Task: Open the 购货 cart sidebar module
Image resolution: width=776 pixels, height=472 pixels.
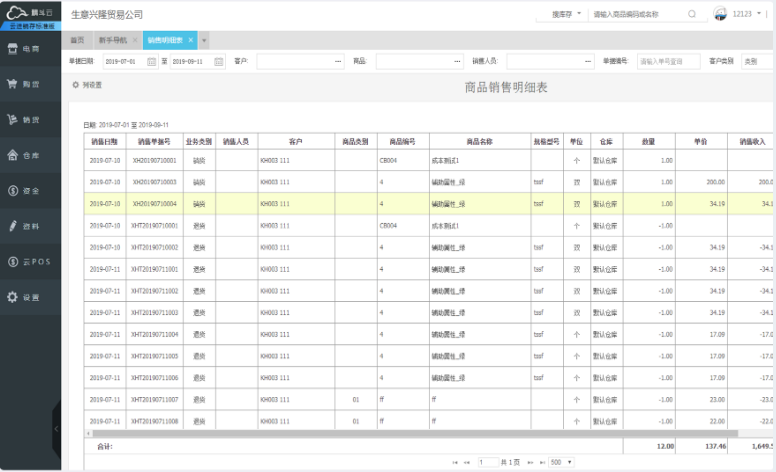Action: [x=30, y=84]
